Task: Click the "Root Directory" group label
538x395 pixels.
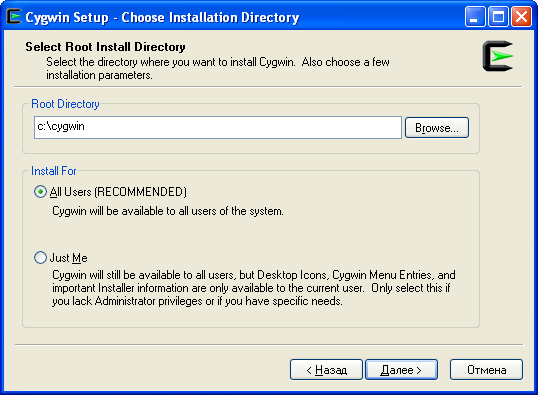Action: pyautogui.click(x=65, y=104)
